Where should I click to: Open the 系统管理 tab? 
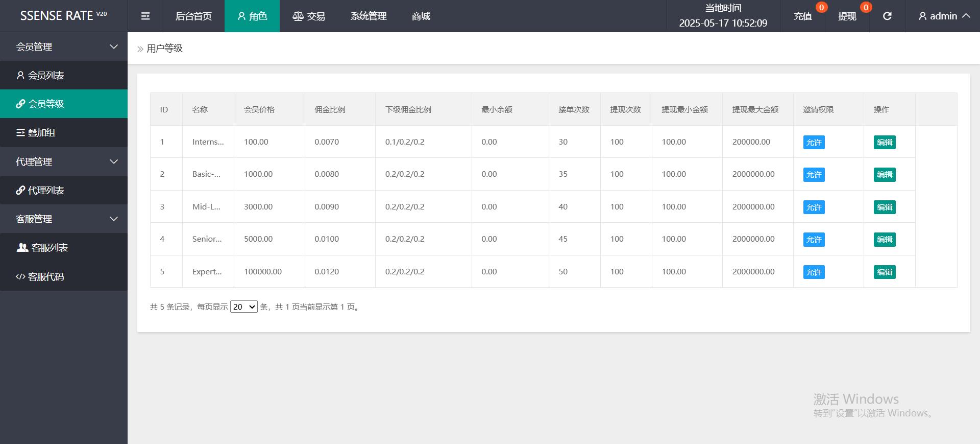pos(369,16)
